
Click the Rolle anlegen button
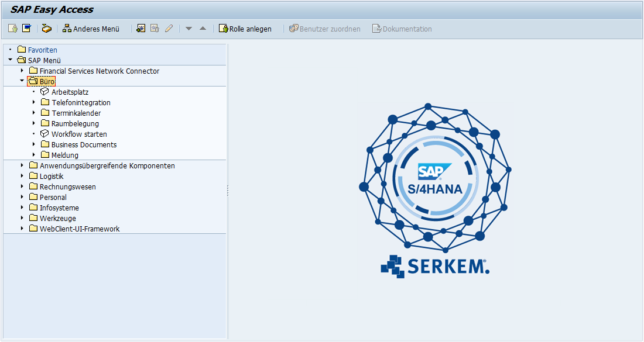click(x=245, y=29)
